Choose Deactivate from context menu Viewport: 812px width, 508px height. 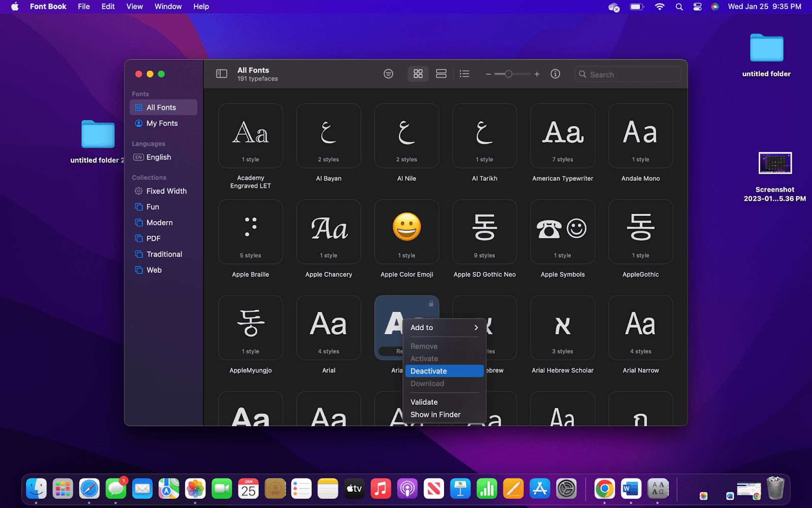pyautogui.click(x=445, y=371)
